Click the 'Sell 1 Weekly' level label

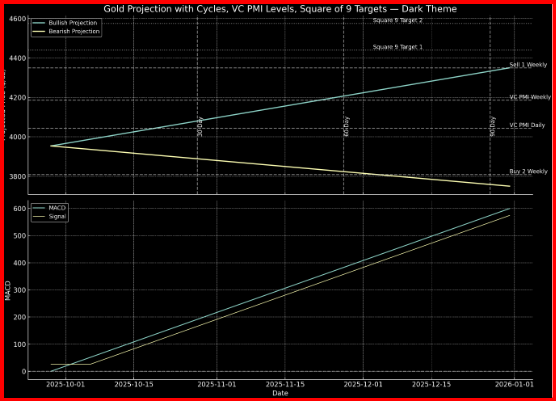pos(528,65)
